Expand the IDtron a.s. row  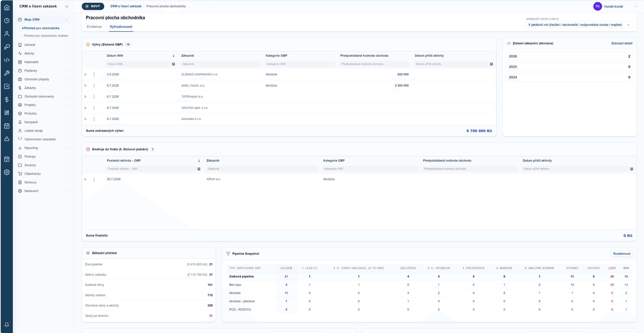pos(85,179)
